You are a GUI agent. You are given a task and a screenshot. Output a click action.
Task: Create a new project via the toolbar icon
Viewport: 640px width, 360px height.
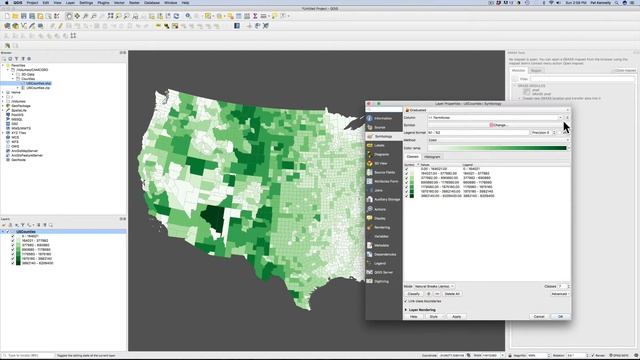coord(7,16)
